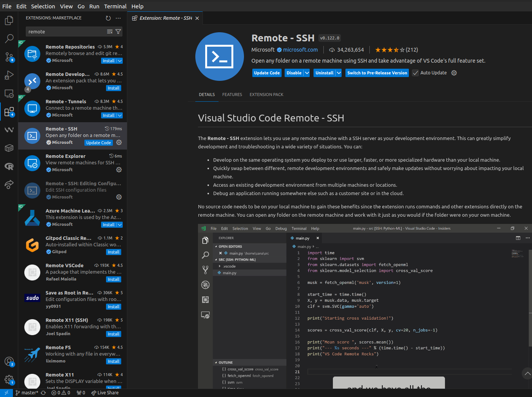Viewport: 532px width, 397px height.
Task: Open the File menu
Action: [7, 6]
